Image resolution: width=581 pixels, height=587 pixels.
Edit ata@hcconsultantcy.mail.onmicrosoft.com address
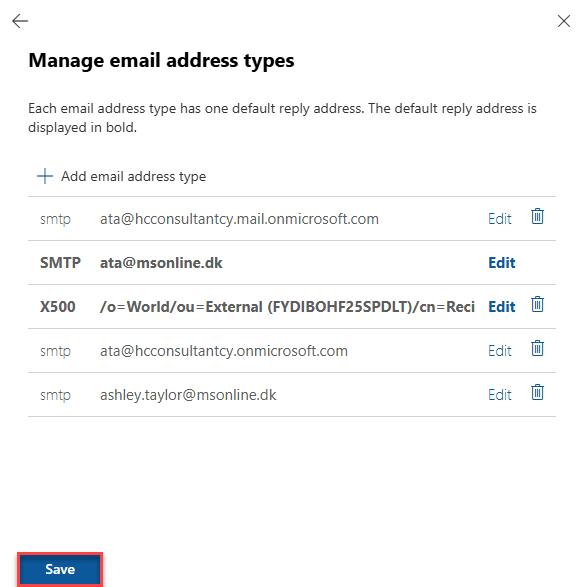click(499, 219)
